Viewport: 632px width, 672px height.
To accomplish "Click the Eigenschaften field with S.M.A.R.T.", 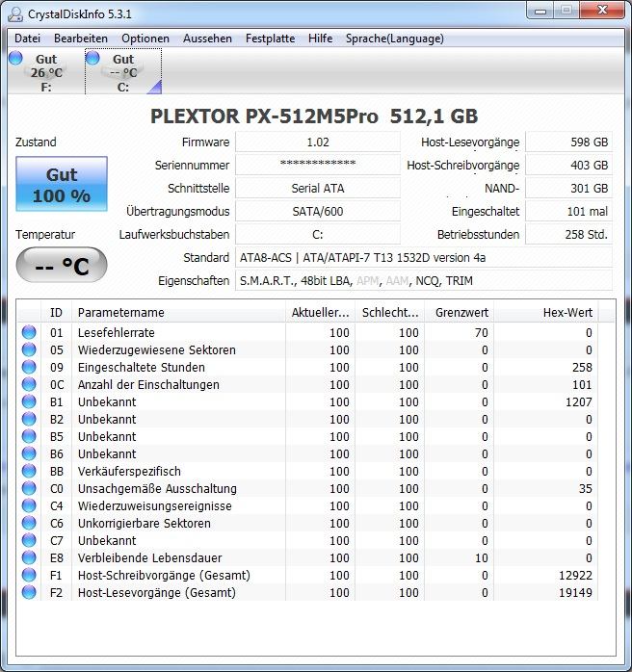I will tap(424, 281).
